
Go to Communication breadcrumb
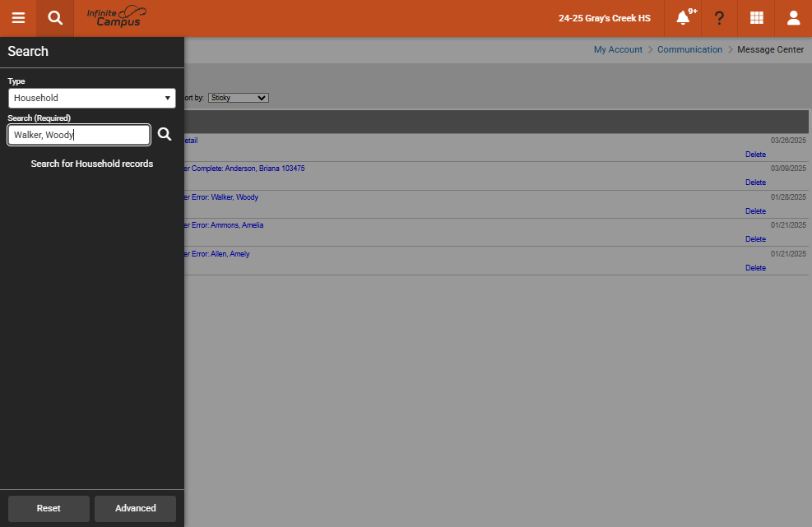pos(689,49)
